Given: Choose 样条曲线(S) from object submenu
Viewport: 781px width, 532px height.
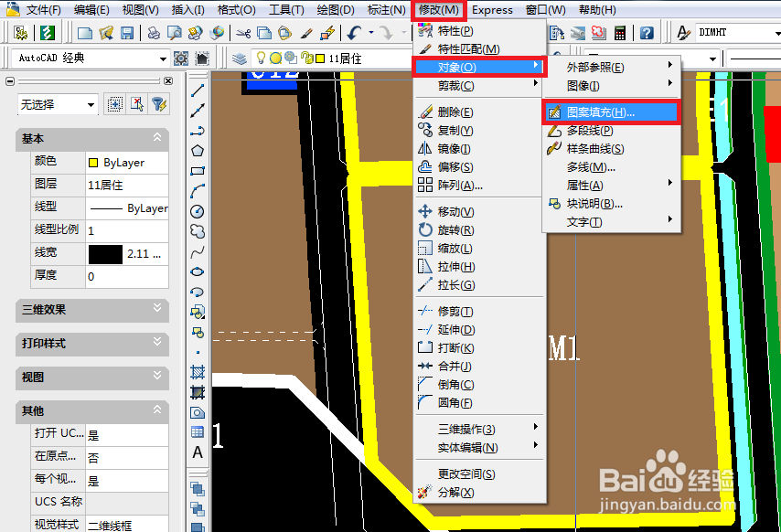Looking at the screenshot, I should tap(611, 149).
